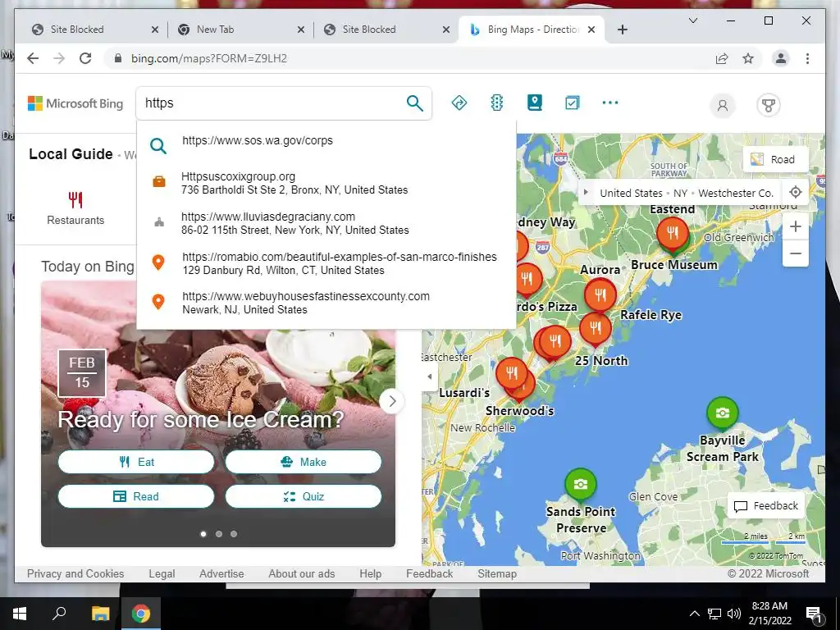This screenshot has width=840, height=630.
Task: Show hidden system tray icons
Action: click(694, 614)
